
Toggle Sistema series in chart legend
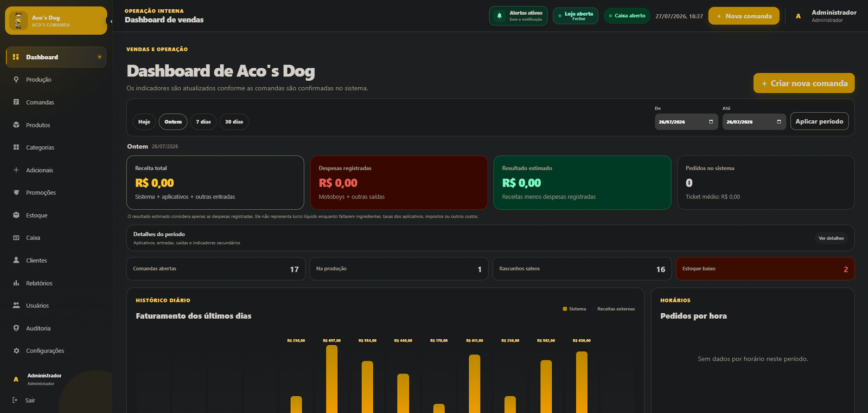(x=575, y=309)
